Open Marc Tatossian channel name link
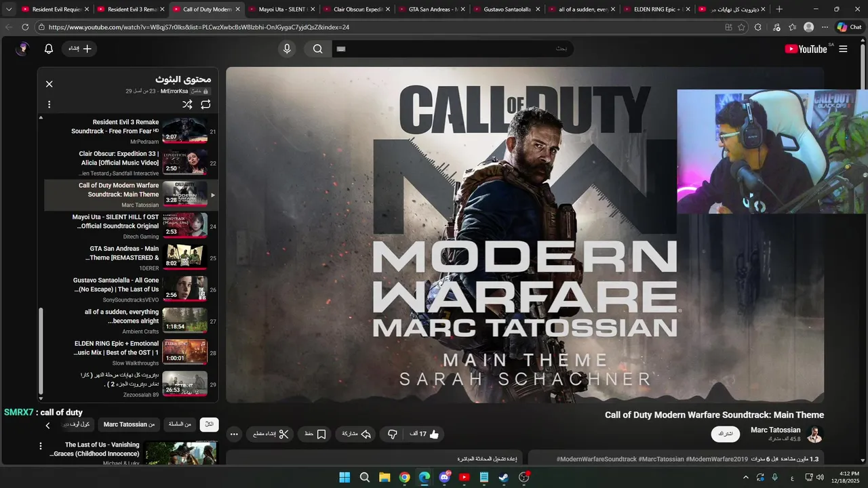 coord(775,430)
